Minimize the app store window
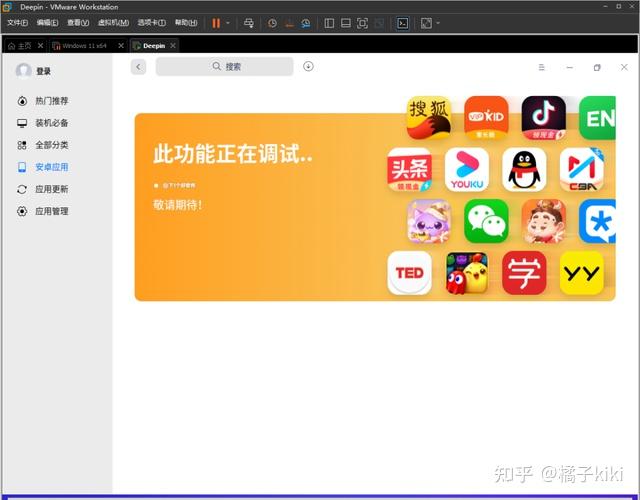640x500 pixels. 569,67
